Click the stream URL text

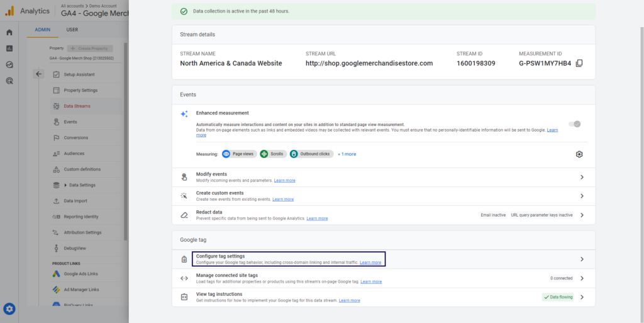coord(369,64)
